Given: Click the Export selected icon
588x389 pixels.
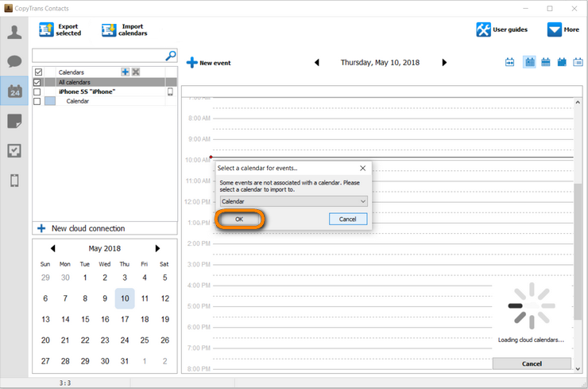Looking at the screenshot, I should click(47, 30).
